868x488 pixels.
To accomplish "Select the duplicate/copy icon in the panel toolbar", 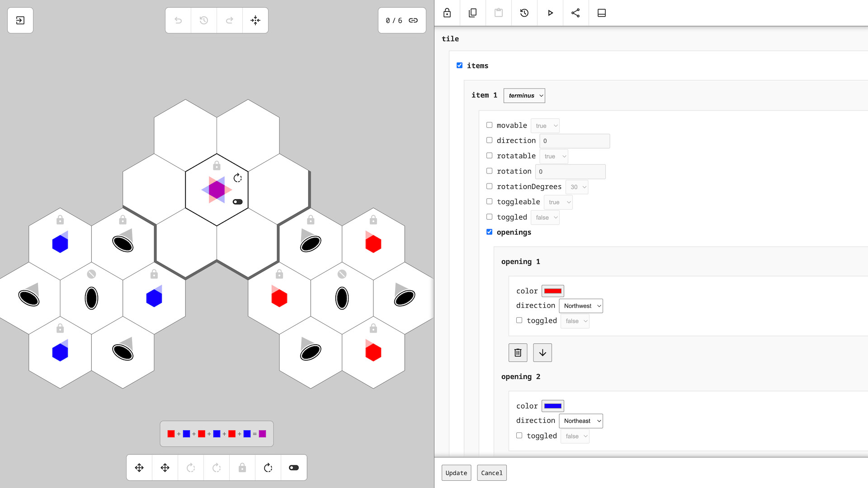I will 472,13.
